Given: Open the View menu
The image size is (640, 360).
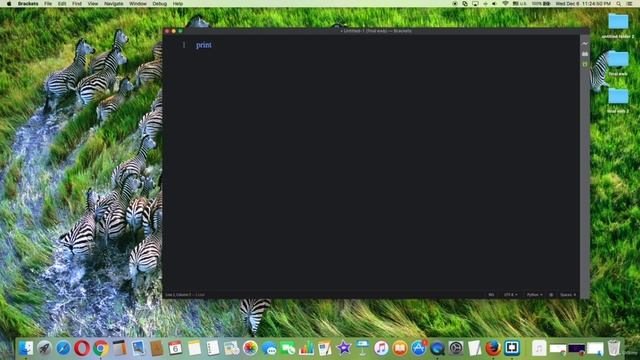Looking at the screenshot, I should [93, 3].
